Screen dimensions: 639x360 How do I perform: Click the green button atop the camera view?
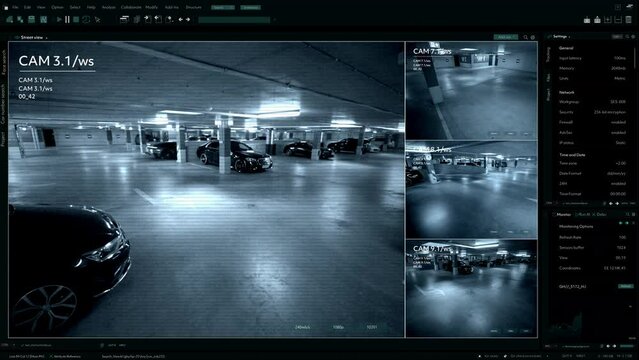pos(506,37)
